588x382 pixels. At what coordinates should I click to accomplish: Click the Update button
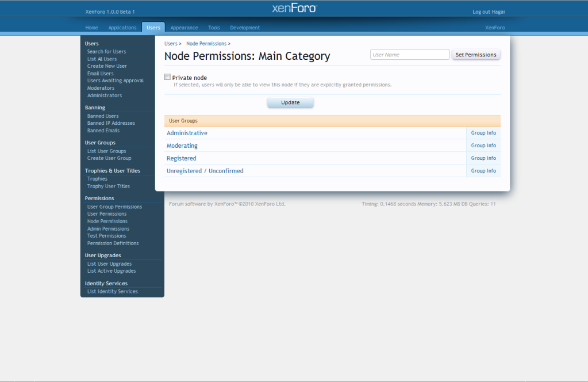point(290,102)
